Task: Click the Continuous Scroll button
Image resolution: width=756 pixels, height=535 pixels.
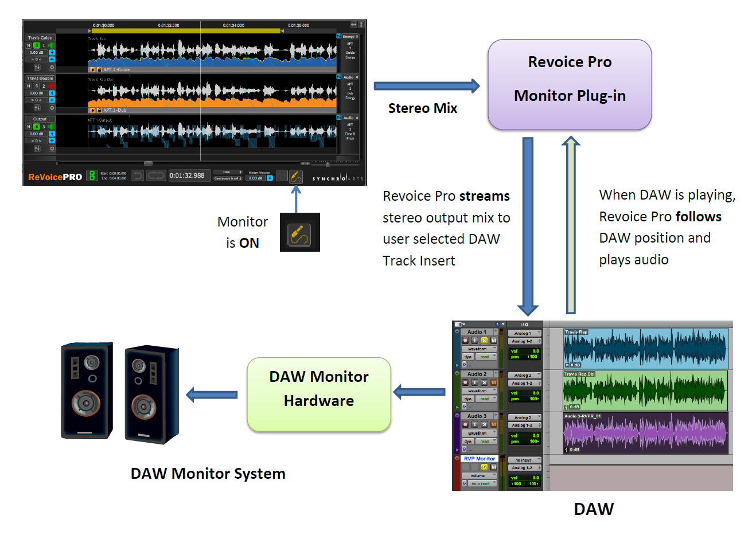Action: [228, 178]
